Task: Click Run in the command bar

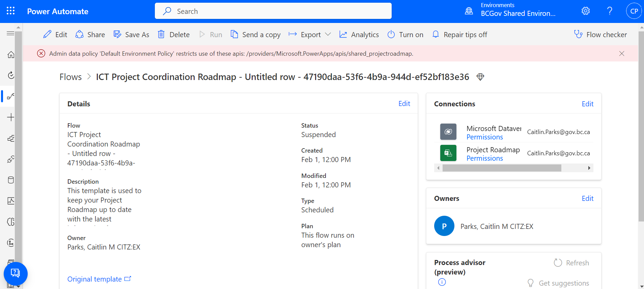Action: 211,34
